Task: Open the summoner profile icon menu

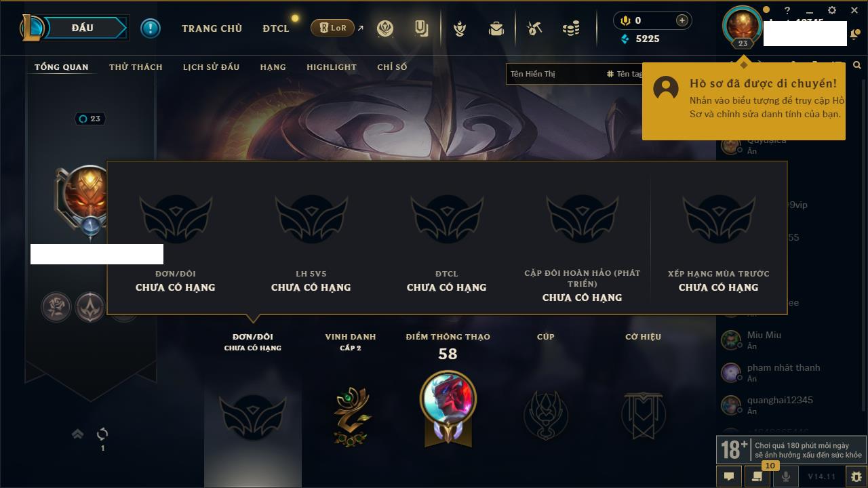Action: pos(743,26)
